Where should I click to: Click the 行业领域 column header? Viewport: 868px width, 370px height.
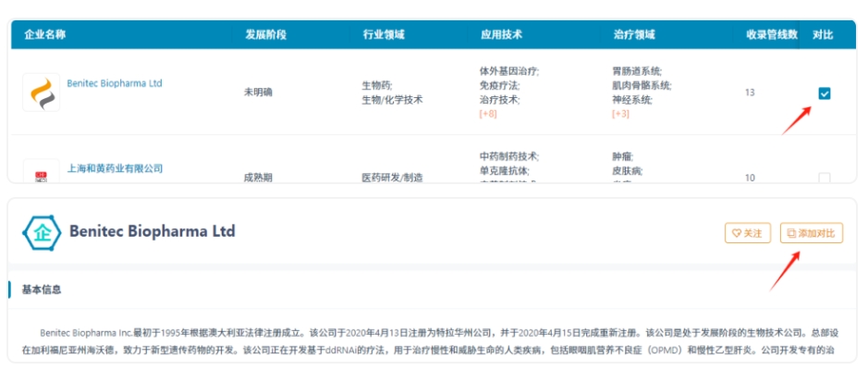pos(384,35)
